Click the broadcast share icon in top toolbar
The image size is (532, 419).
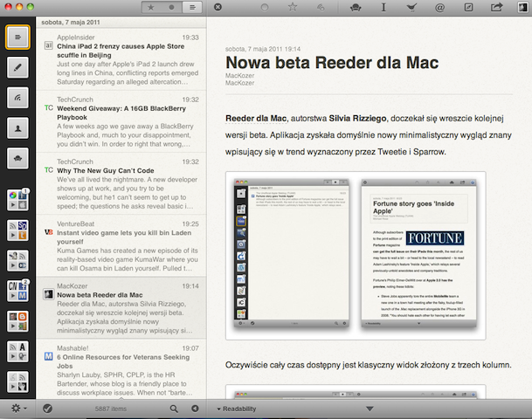click(x=321, y=8)
